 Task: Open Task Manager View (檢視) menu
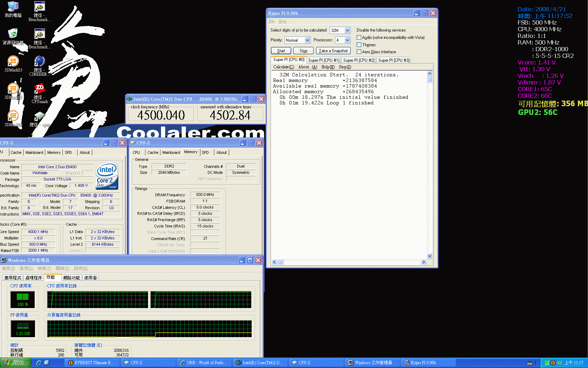coord(44,268)
